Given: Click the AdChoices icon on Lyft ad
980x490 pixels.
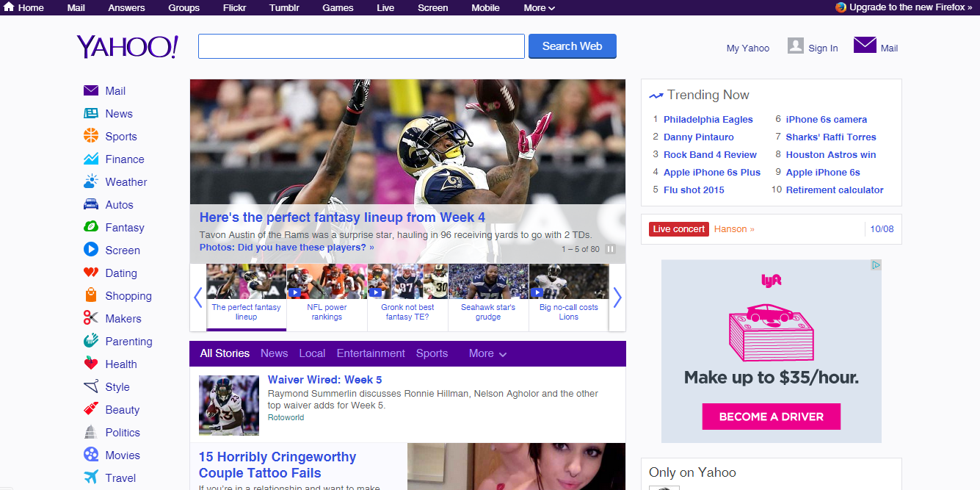Looking at the screenshot, I should (876, 265).
